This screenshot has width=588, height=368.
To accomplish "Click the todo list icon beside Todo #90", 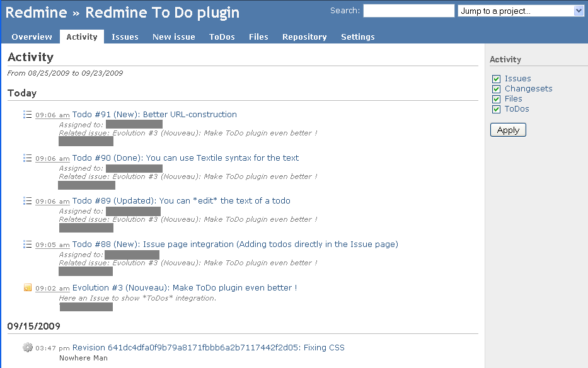I will click(x=27, y=158).
